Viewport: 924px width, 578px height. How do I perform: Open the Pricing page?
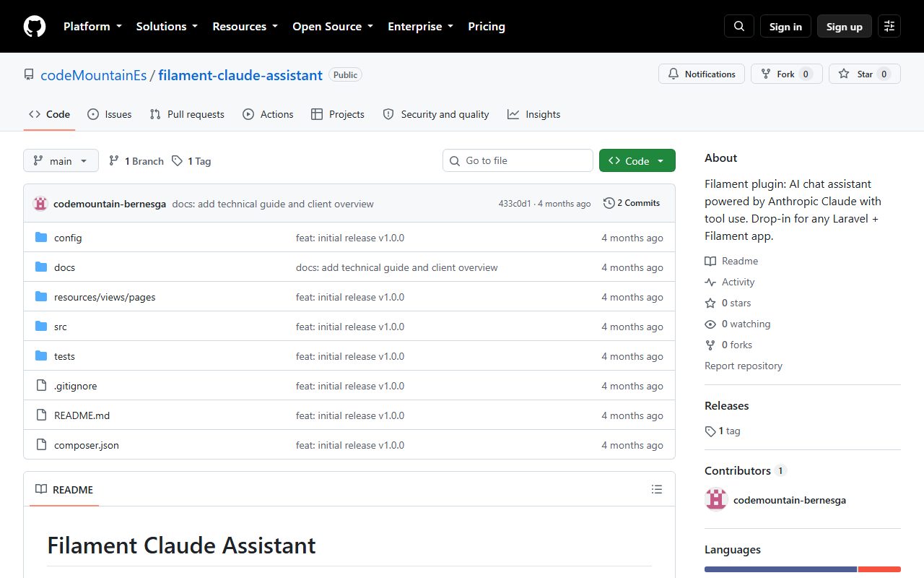[487, 26]
